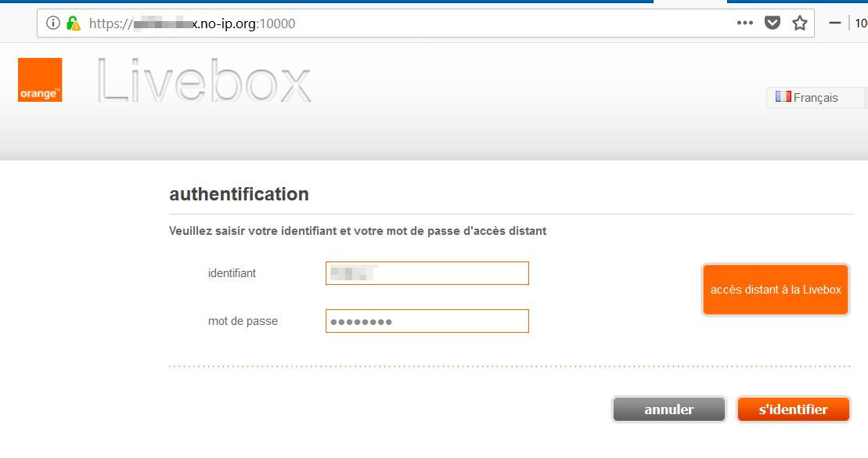This screenshot has width=868, height=458.
Task: Click the French flag icon
Action: point(783,97)
